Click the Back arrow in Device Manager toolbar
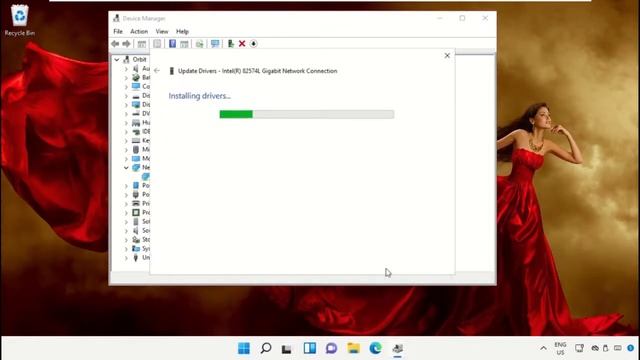The image size is (640, 360). pyautogui.click(x=115, y=44)
